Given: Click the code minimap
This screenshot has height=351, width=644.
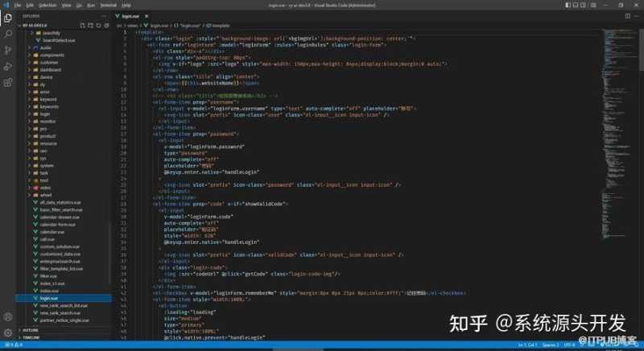Looking at the screenshot, I should pyautogui.click(x=619, y=135).
